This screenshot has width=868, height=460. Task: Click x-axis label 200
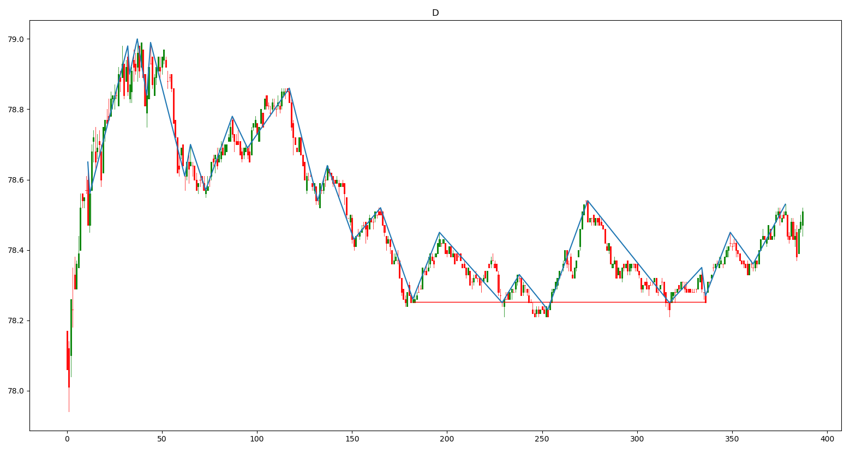[447, 439]
